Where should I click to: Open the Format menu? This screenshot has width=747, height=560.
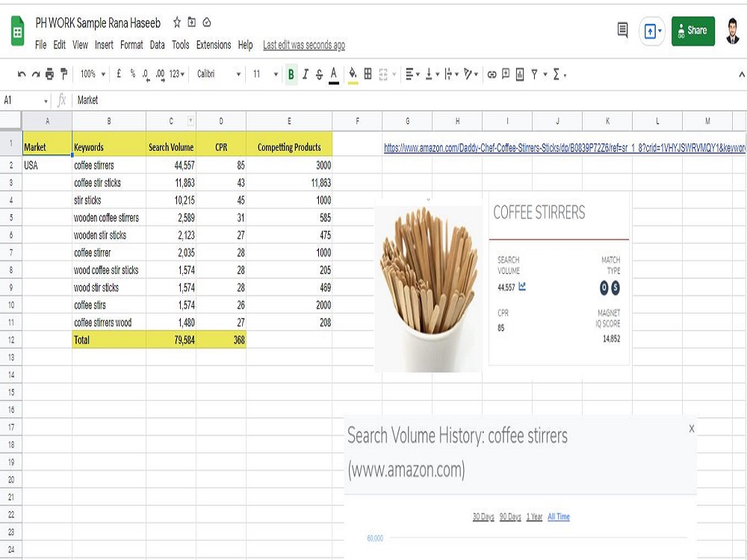tap(131, 45)
